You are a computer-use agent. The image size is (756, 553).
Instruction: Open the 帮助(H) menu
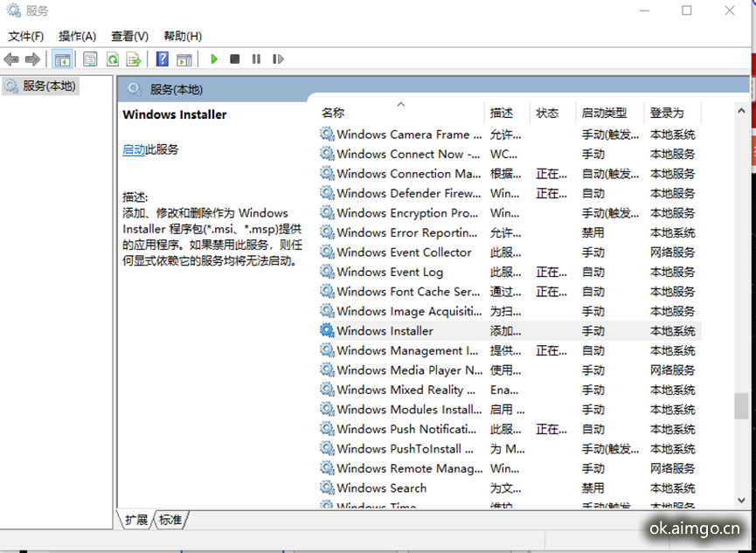point(183,36)
